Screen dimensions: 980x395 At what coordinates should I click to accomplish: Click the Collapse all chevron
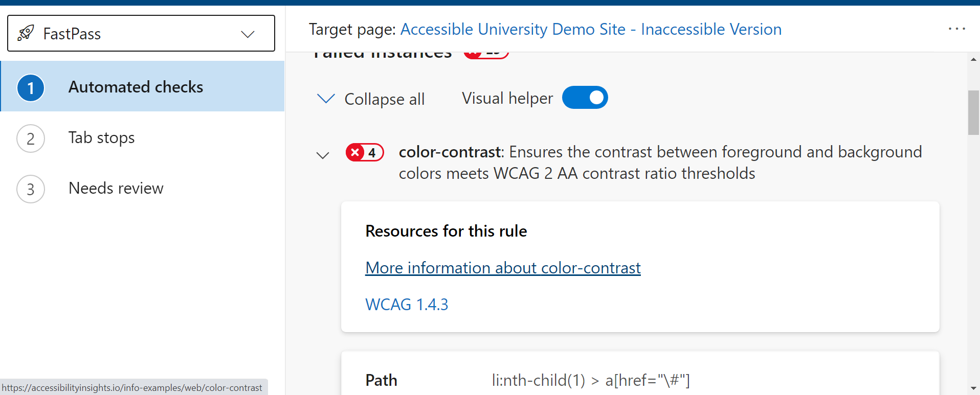(x=326, y=98)
